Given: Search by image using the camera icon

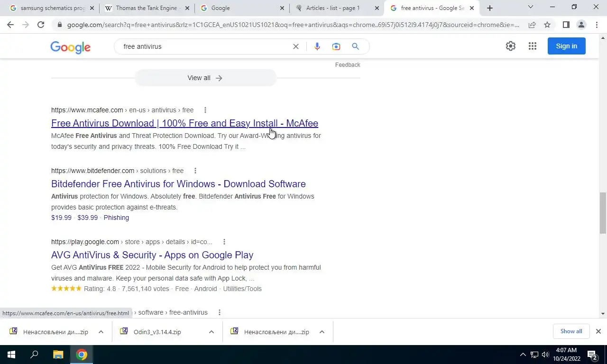Looking at the screenshot, I should coord(336,46).
